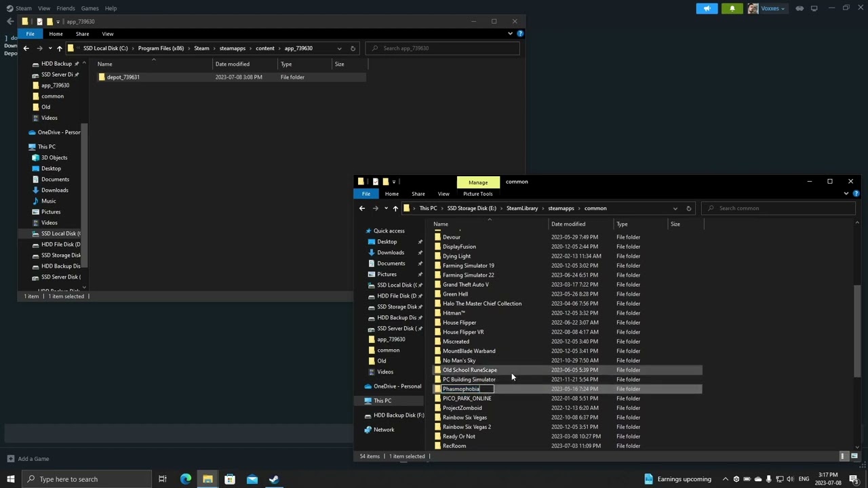The height and width of the screenshot is (488, 868).
Task: Refresh the app_739630 folder view
Action: 353,48
